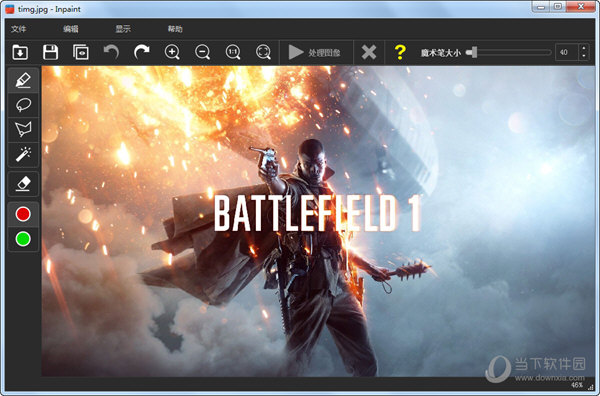Decrease marker size with down arrow
This screenshot has height=396, width=600.
[584, 56]
